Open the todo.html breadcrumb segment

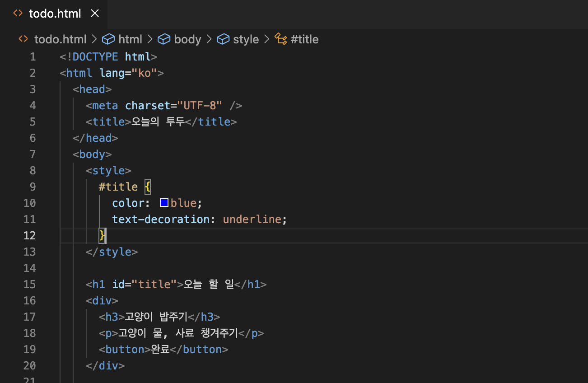(x=60, y=39)
